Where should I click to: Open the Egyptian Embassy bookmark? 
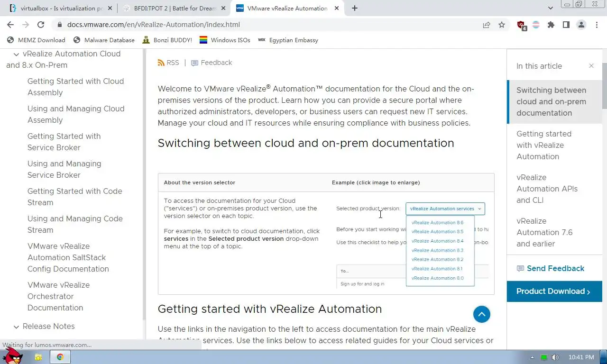(x=288, y=40)
